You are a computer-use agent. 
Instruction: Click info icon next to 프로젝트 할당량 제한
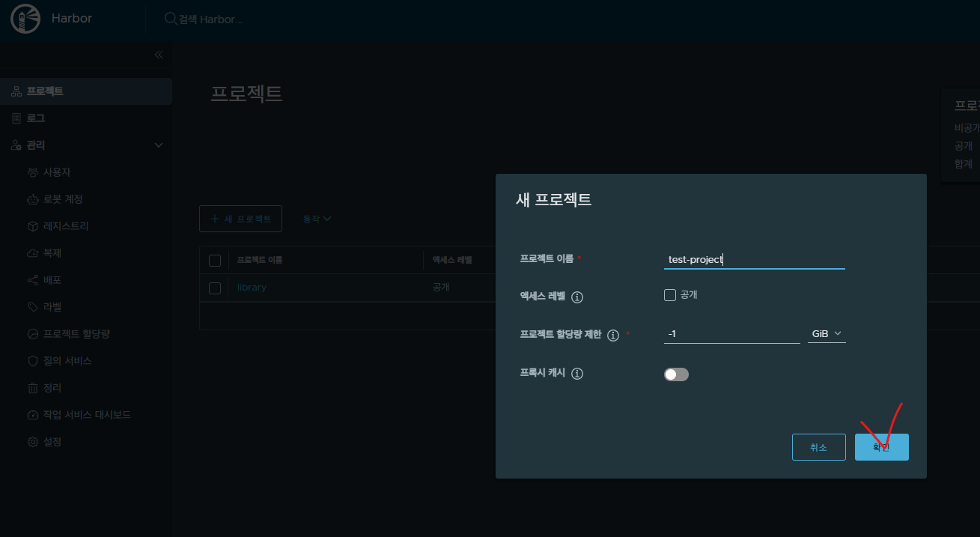click(x=613, y=336)
